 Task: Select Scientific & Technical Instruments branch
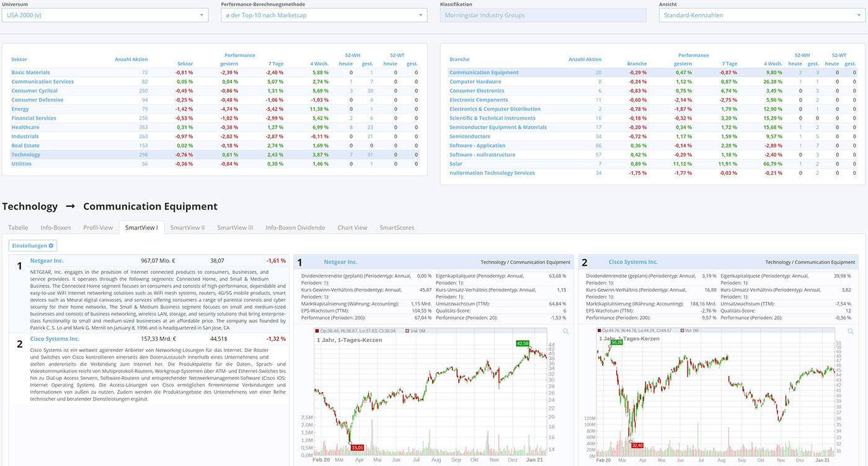point(492,118)
